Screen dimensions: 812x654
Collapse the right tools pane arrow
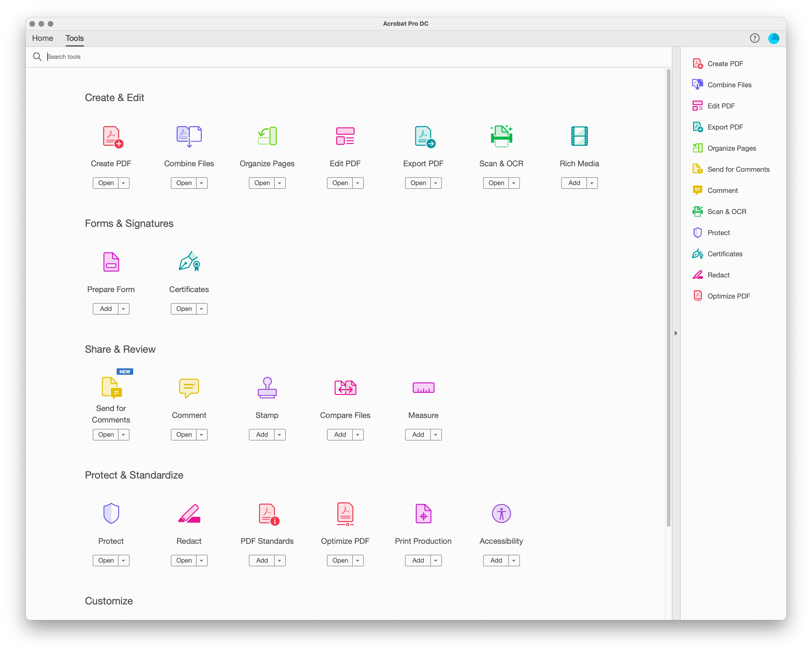[676, 333]
